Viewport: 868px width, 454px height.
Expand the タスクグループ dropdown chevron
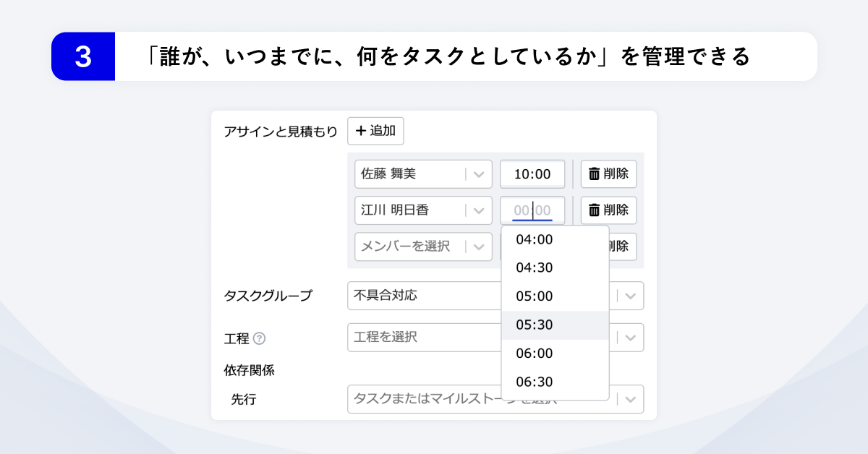[630, 296]
